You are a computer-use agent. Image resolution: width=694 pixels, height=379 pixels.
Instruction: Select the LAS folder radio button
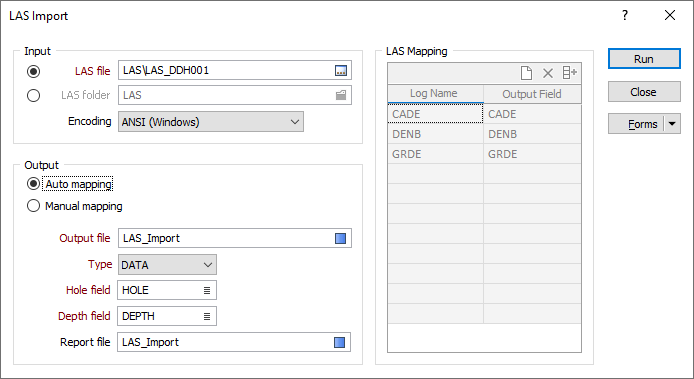pos(33,95)
